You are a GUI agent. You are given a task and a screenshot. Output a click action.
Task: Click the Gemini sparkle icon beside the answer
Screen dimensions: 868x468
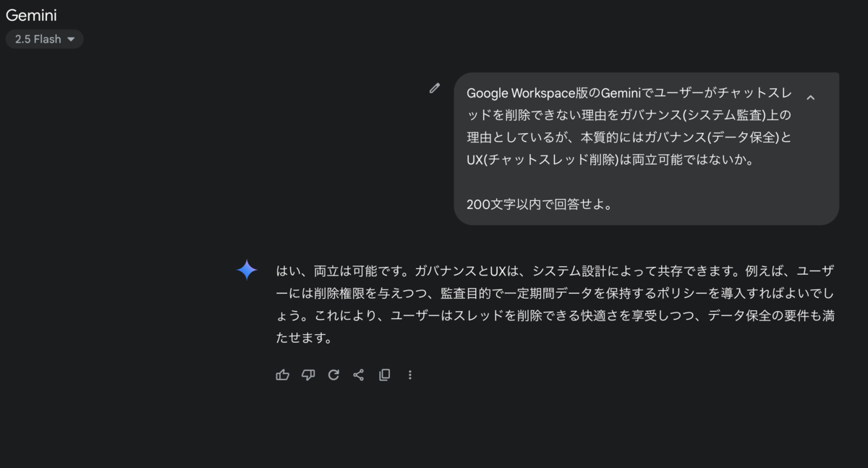[246, 270]
